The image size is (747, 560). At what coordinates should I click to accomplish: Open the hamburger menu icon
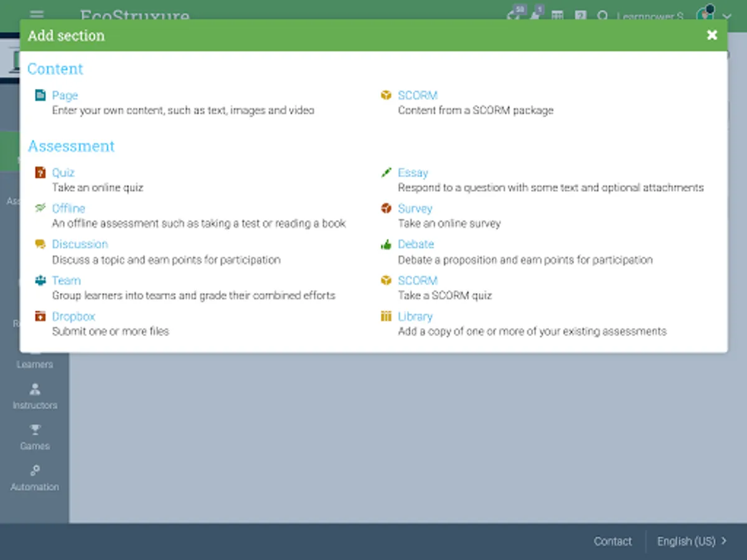click(x=37, y=14)
